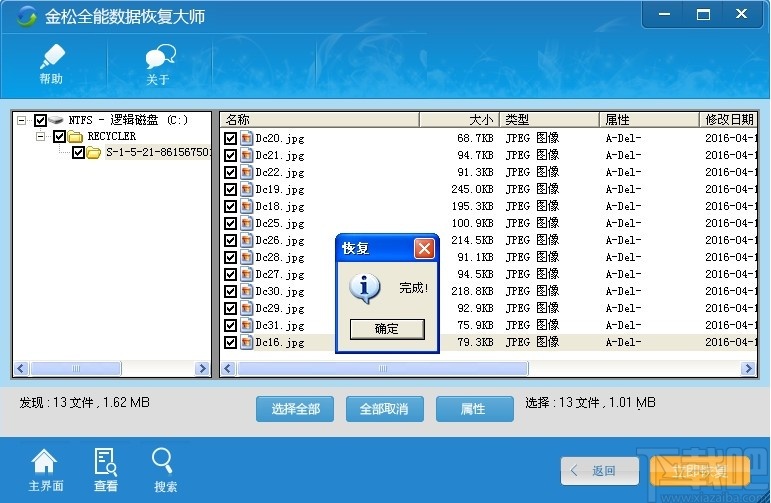The height and width of the screenshot is (503, 771).
Task: Click the Dc28.jpg file icon
Action: [x=246, y=257]
